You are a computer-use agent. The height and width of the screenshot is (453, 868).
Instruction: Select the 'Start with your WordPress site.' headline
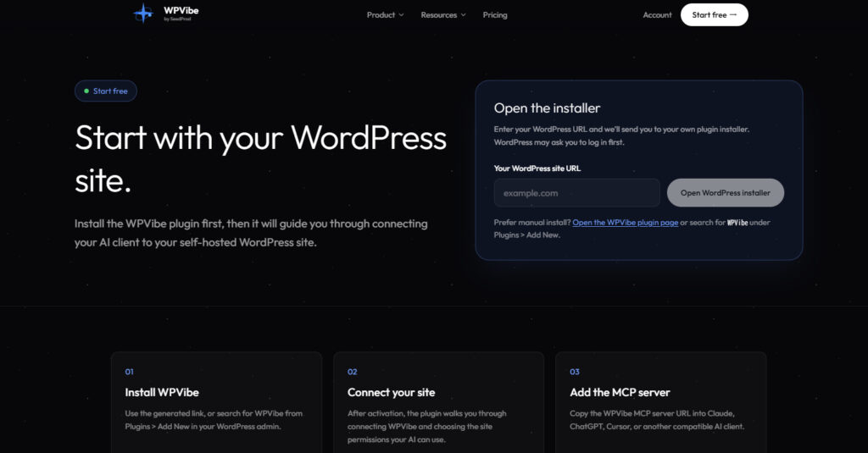point(260,158)
